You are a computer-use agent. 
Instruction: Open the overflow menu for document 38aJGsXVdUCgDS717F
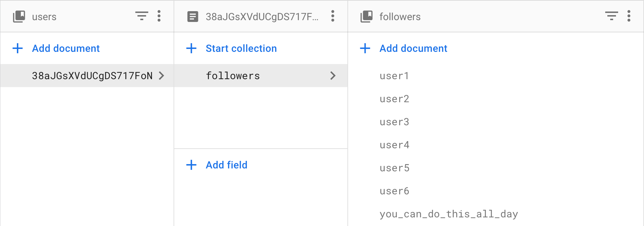[333, 16]
